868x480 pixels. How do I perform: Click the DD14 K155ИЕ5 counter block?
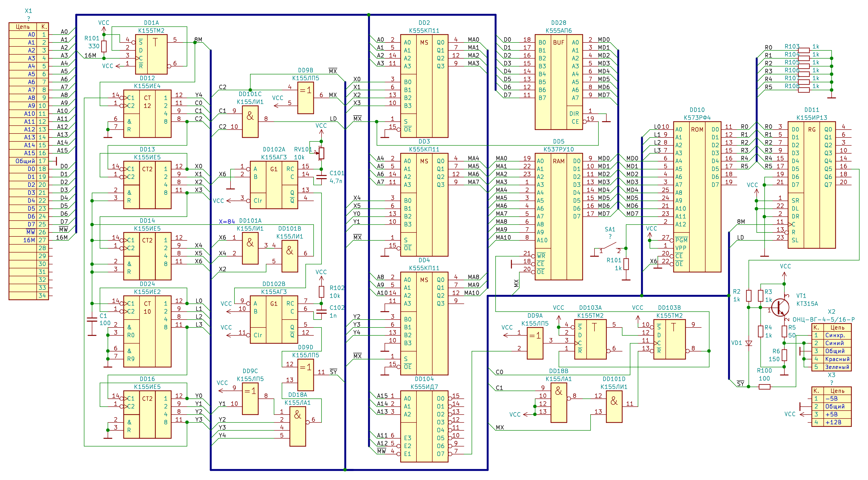(147, 256)
